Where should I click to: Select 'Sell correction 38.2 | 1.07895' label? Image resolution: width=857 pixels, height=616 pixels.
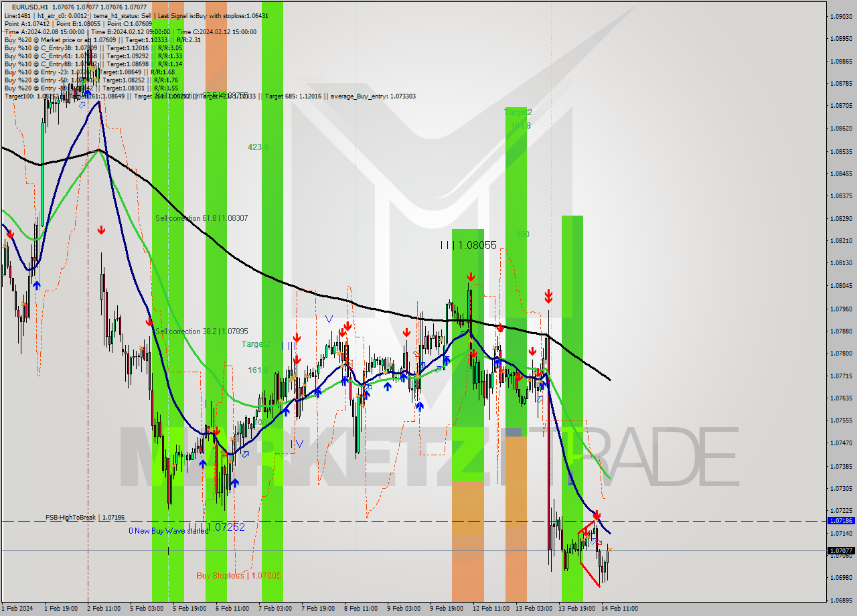coord(202,331)
